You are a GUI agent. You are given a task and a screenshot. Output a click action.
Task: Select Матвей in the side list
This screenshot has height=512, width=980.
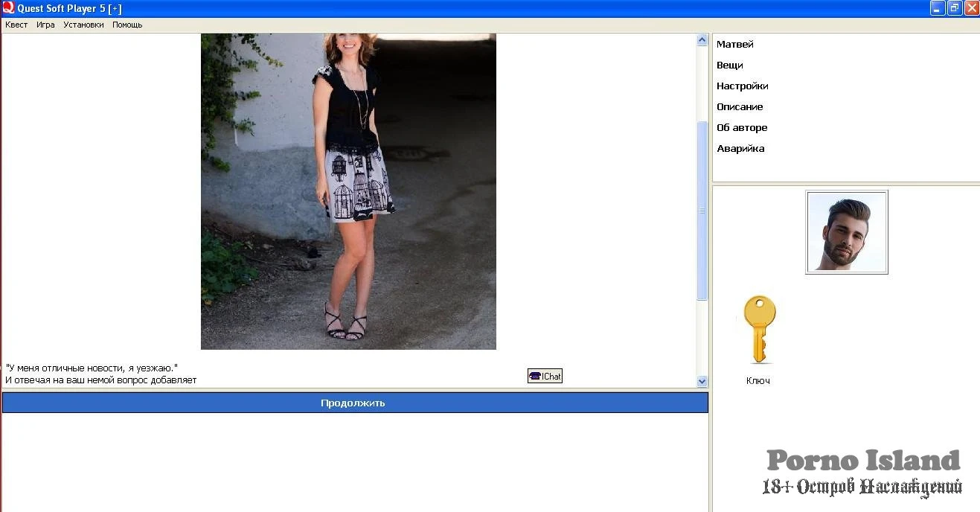pyautogui.click(x=734, y=45)
